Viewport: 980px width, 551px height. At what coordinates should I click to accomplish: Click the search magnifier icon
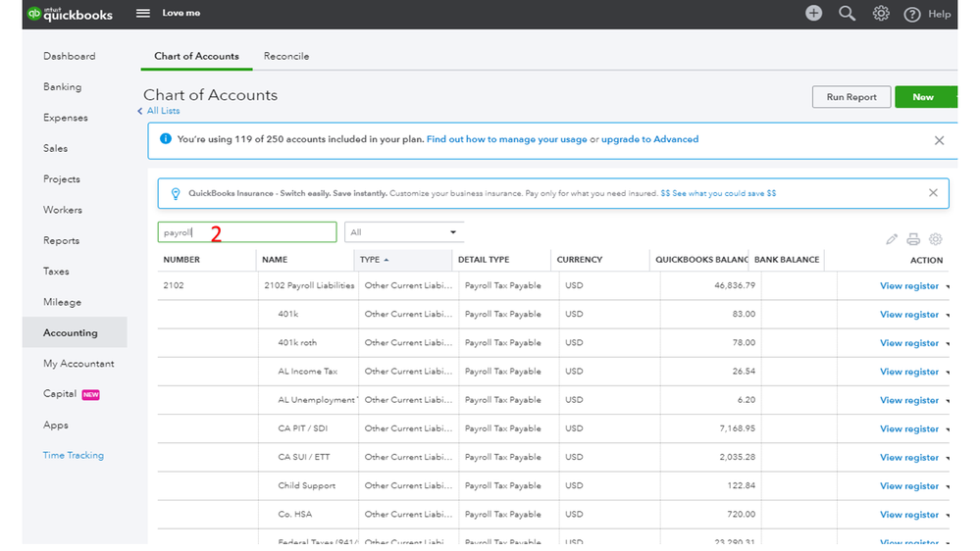point(847,14)
